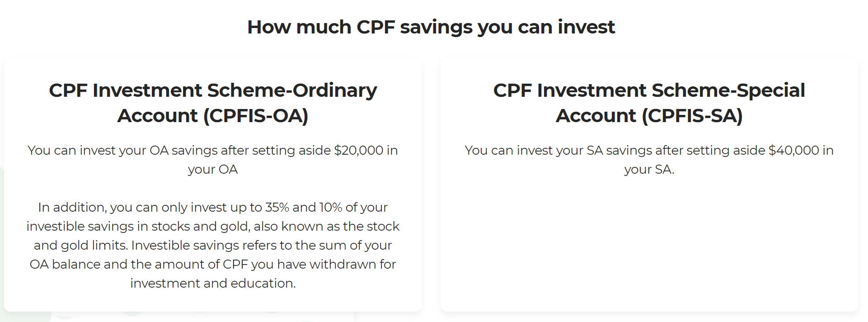868x322 pixels.
Task: Click the "investment and education." closing line
Action: click(x=213, y=283)
